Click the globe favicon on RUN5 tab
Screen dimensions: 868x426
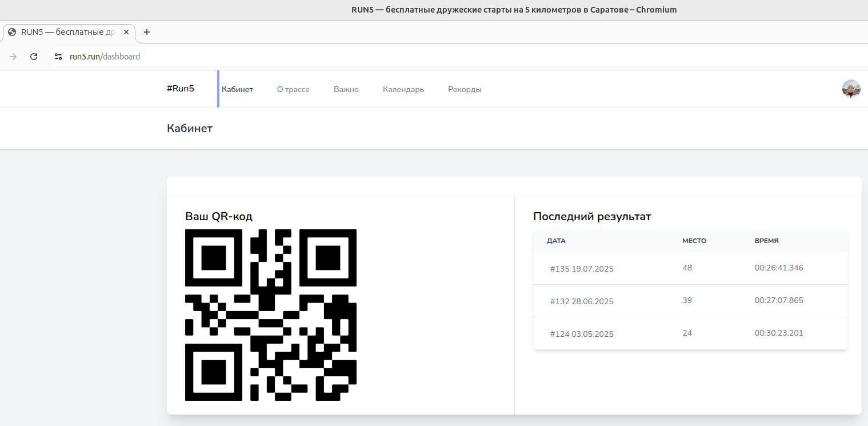click(12, 32)
